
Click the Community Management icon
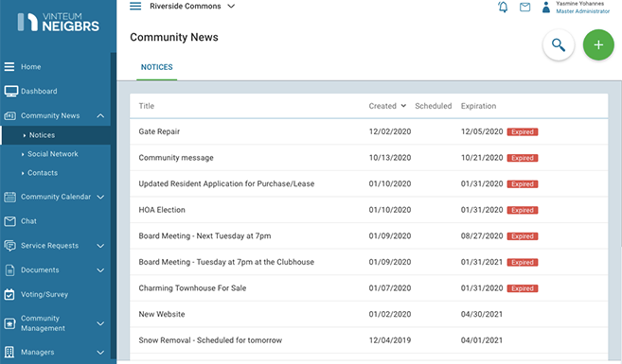(x=9, y=323)
